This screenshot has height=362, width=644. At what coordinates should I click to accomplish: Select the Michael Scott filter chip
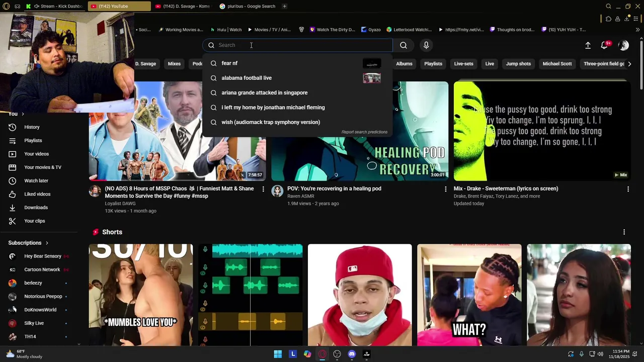click(x=557, y=64)
